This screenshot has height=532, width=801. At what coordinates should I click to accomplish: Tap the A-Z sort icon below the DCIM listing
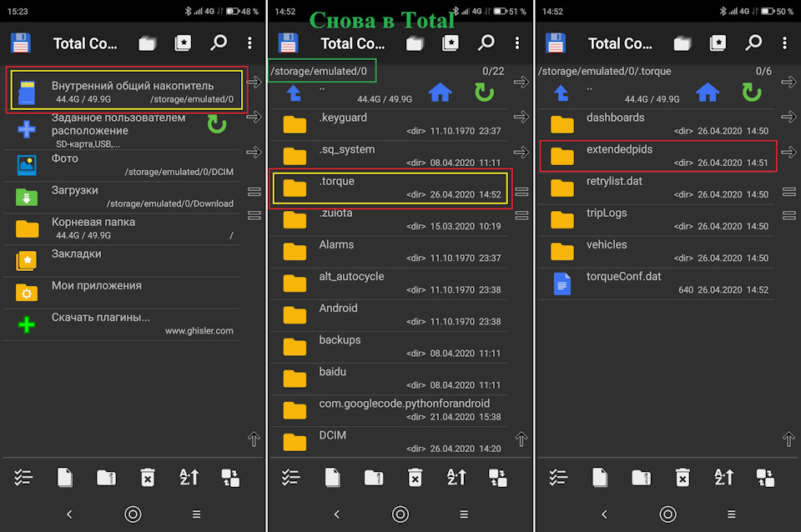tap(456, 478)
